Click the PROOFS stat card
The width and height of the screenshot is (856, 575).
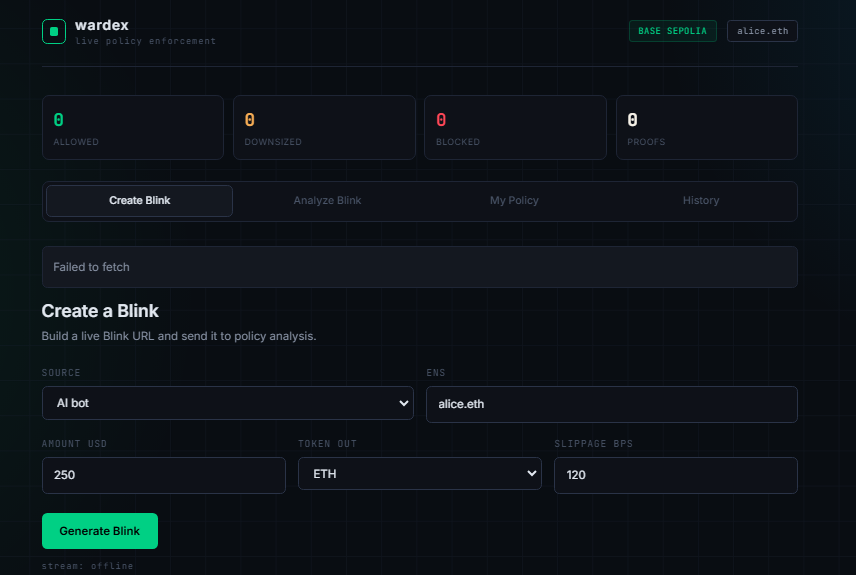pos(707,128)
